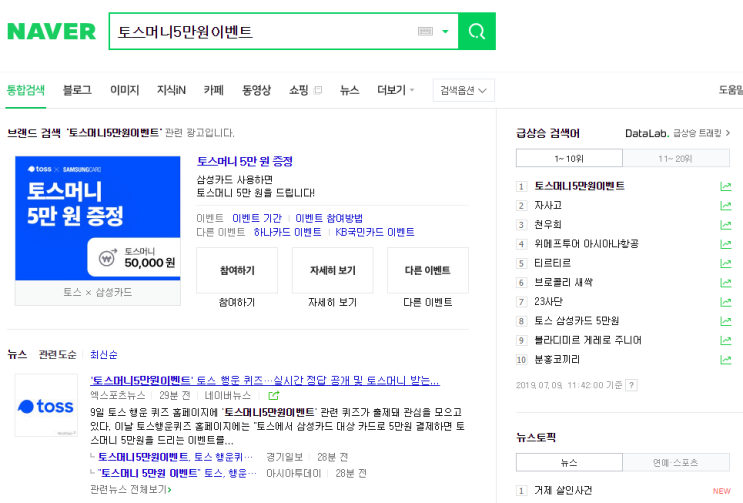Click the green search magnifier button
Viewport: 743px width, 503px height.
click(477, 31)
